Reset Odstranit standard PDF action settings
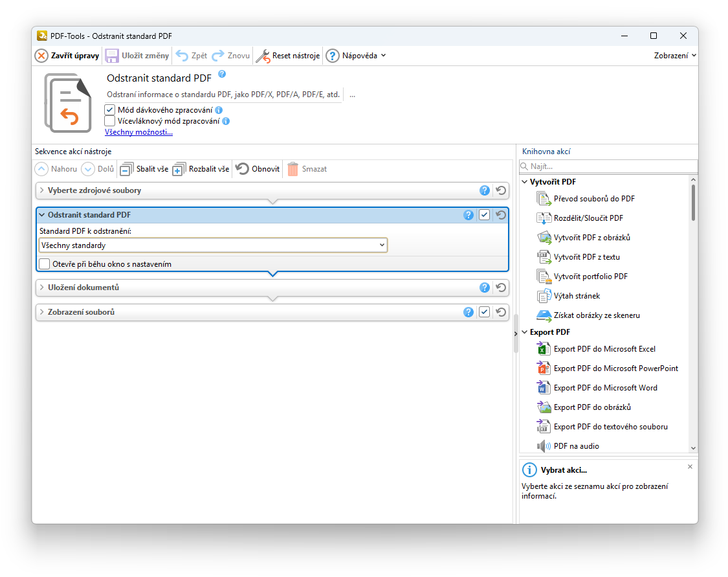 point(501,215)
